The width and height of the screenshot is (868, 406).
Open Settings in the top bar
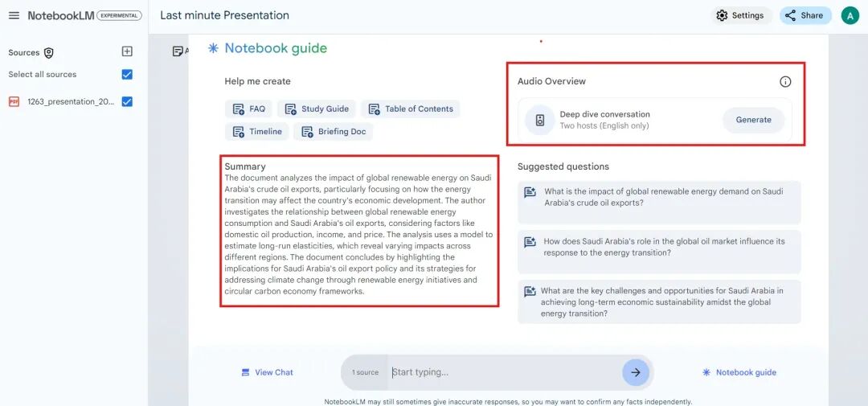coord(741,15)
